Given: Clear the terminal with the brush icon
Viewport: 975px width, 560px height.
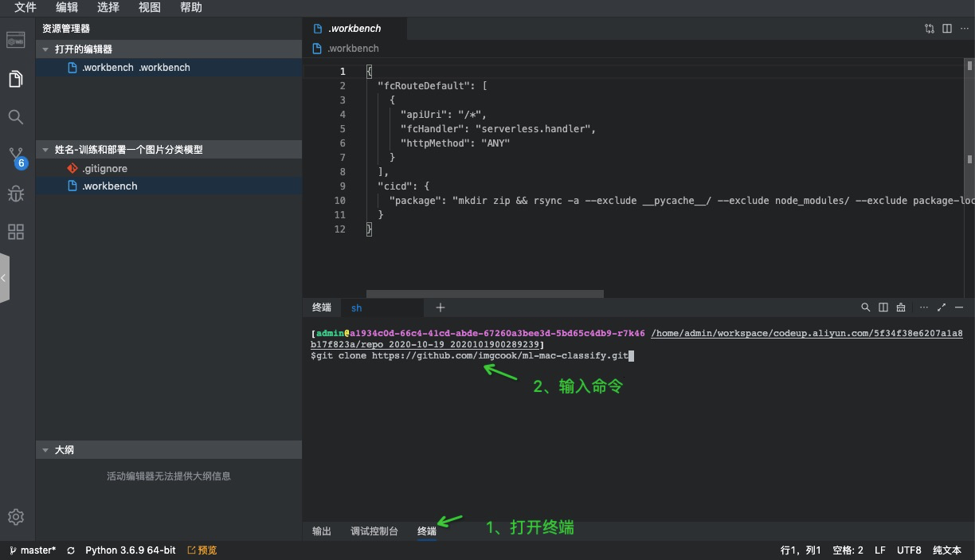Looking at the screenshot, I should [901, 307].
